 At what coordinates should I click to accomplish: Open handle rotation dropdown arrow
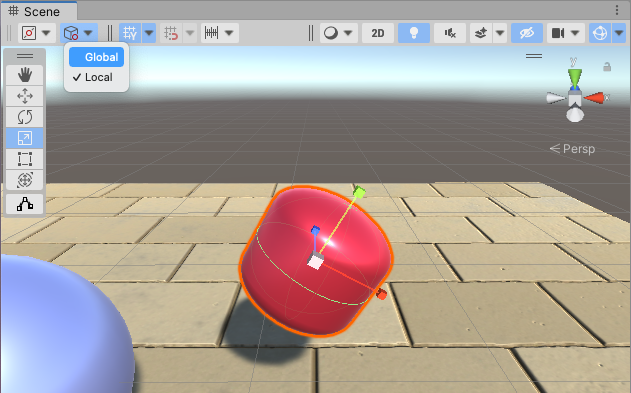88,33
